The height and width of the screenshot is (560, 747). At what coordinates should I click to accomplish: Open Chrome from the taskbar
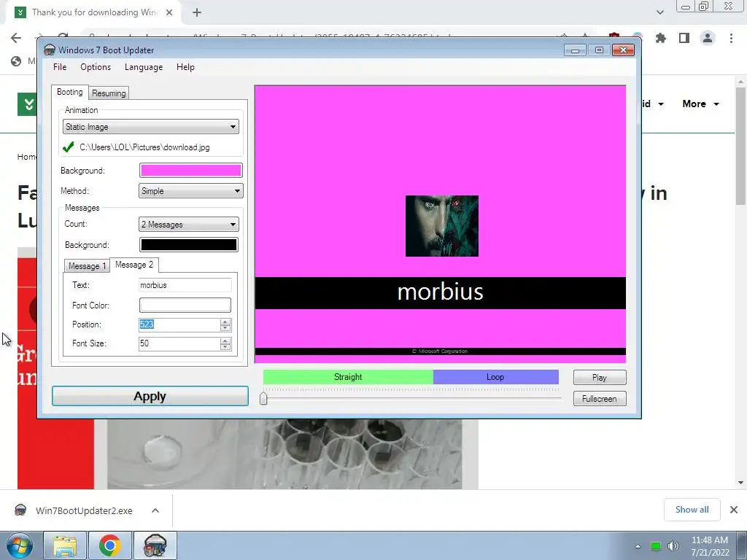coord(110,545)
